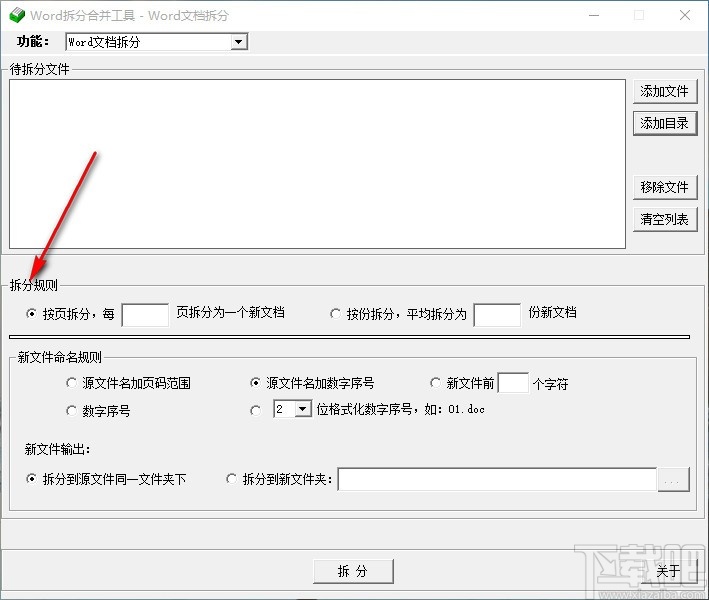This screenshot has height=600, width=709.
Task: Select the 位格式化数字序号 radio option
Action: (255, 411)
